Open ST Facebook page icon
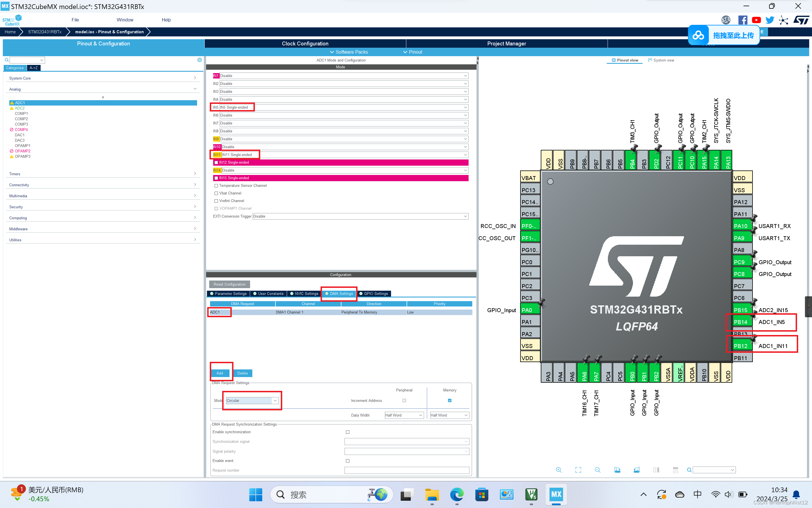The height and width of the screenshot is (508, 812). (743, 20)
